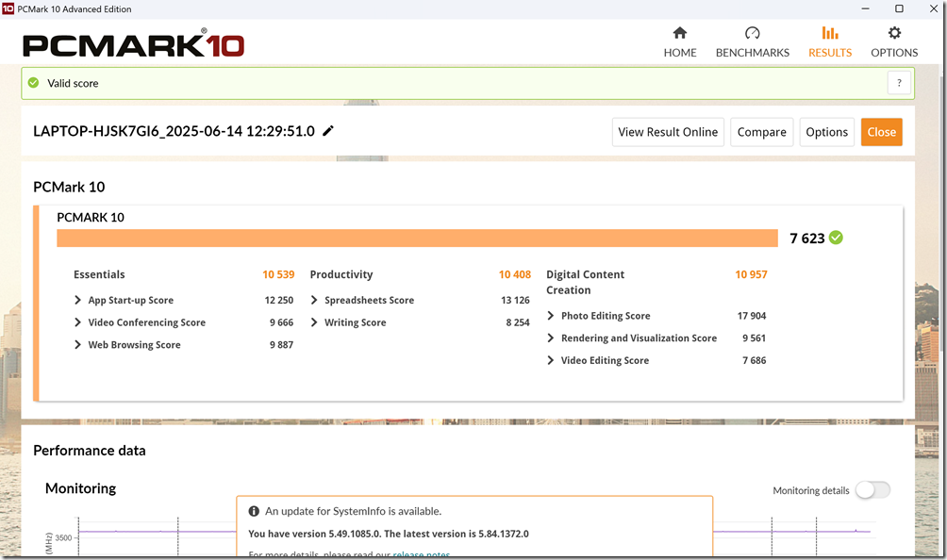The height and width of the screenshot is (560, 947).
Task: Open the Options gear icon
Action: (x=894, y=34)
